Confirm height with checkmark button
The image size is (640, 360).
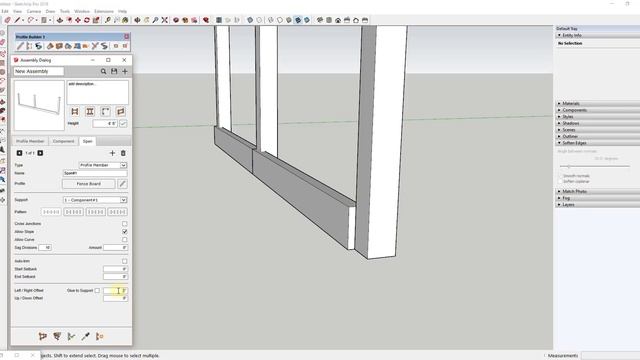[123, 123]
